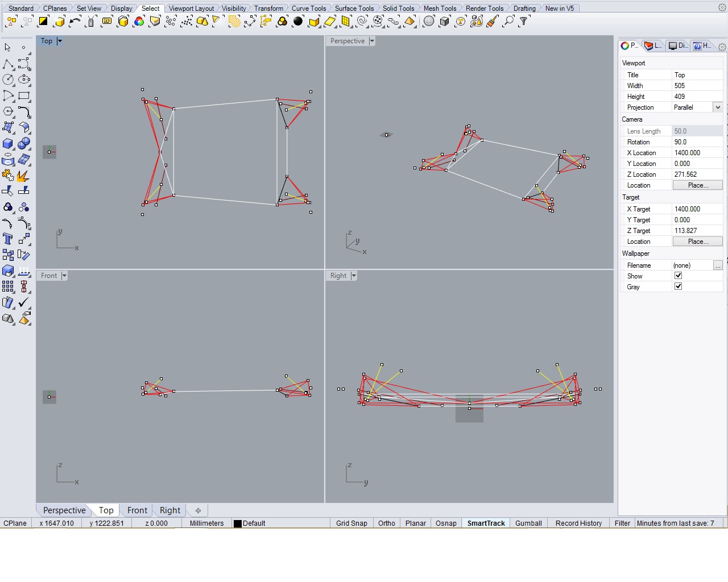The image size is (728, 582).
Task: Toggle Osnap in the status bar
Action: coord(446,523)
